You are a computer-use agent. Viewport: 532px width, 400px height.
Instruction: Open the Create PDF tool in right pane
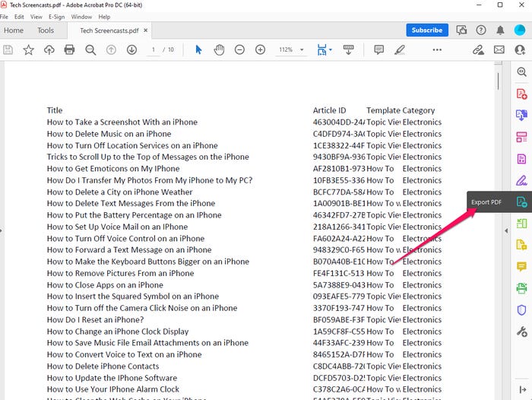521,94
